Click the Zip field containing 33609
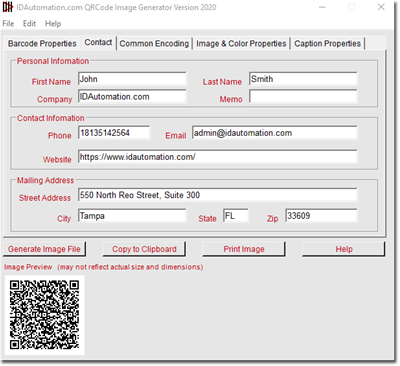Screen dimensions: 400x366 (321, 216)
